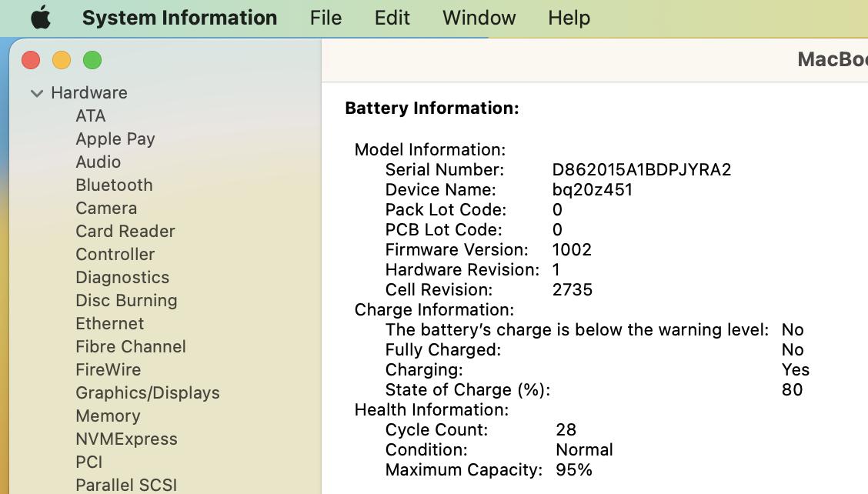Open the Window menu
This screenshot has width=868, height=494.
(x=479, y=18)
